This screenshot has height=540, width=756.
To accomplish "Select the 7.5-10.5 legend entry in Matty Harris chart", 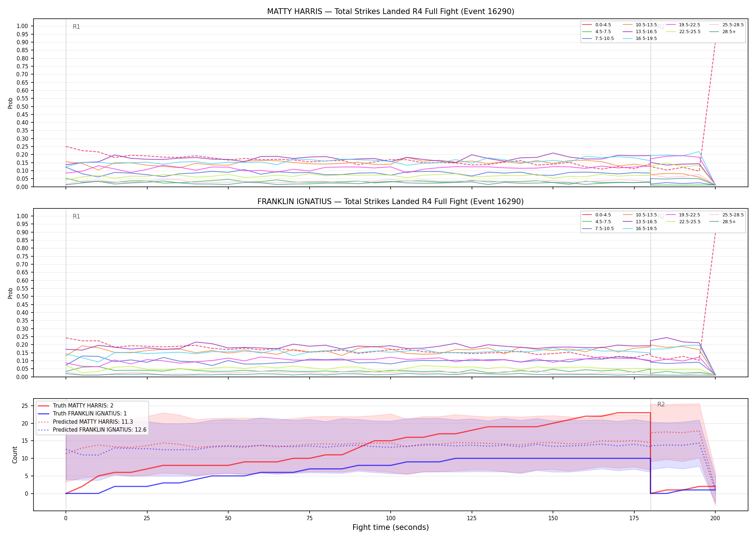I will point(598,39).
